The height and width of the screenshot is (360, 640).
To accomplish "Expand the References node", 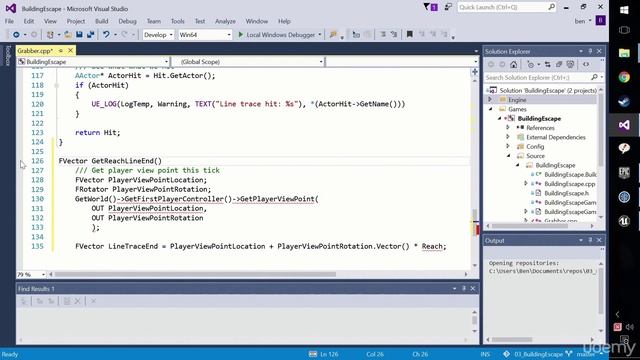I will (x=508, y=128).
